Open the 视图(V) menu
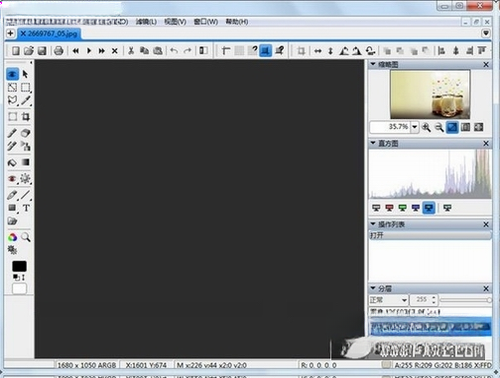 pyautogui.click(x=175, y=22)
